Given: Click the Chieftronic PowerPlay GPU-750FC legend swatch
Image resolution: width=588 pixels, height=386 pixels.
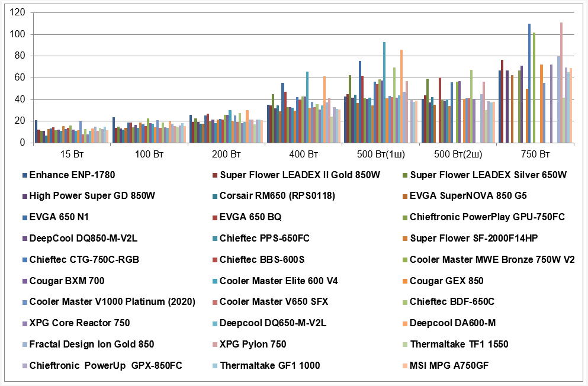Looking at the screenshot, I should (x=404, y=217).
